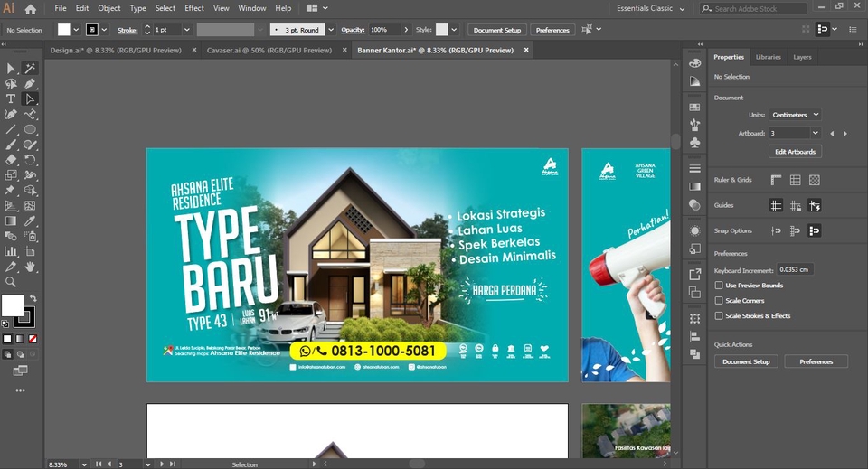Viewport: 868px width, 469px height.
Task: Click the Edit Artboards button
Action: [x=795, y=152]
